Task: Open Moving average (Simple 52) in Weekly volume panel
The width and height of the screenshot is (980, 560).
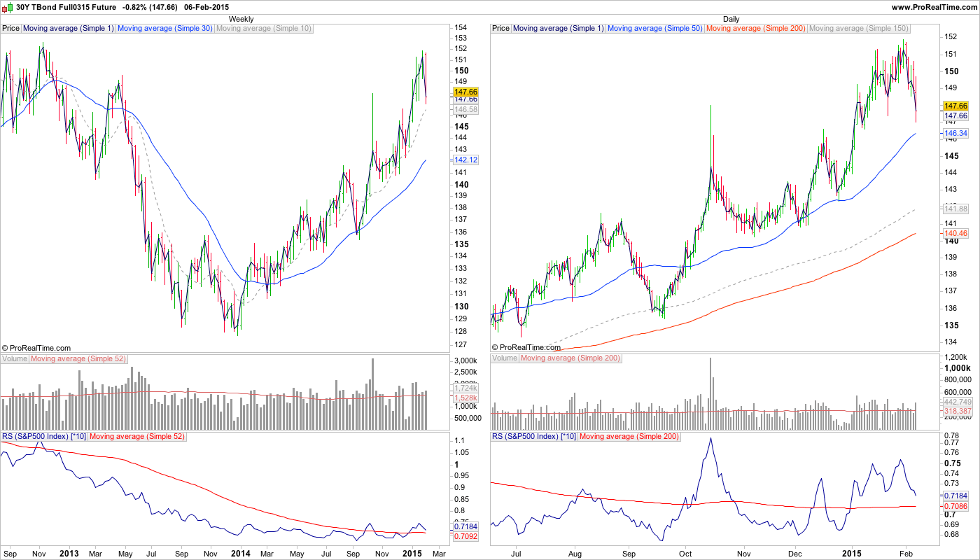Action: click(x=78, y=358)
